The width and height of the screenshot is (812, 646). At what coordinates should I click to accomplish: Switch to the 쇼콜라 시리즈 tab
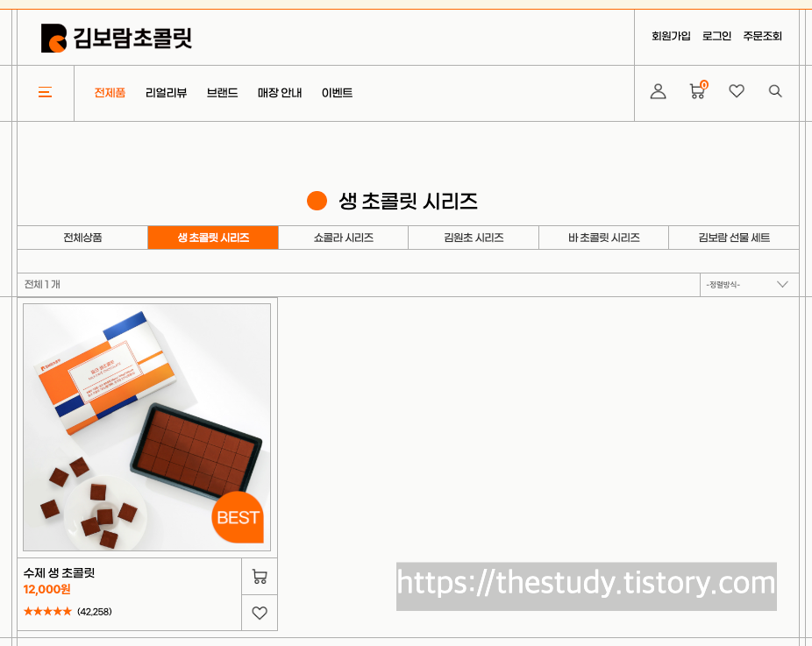[x=344, y=238]
